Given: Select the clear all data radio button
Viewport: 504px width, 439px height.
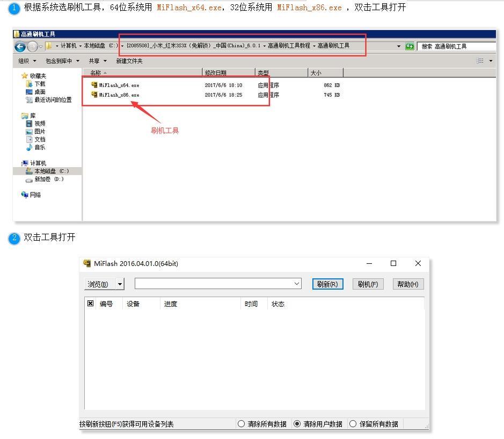Looking at the screenshot, I should [x=241, y=424].
